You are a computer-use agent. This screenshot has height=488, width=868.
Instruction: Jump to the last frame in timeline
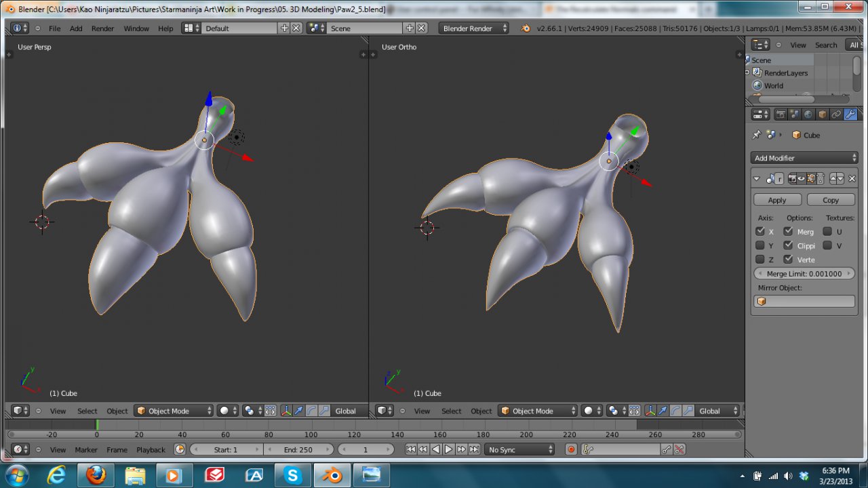474,449
